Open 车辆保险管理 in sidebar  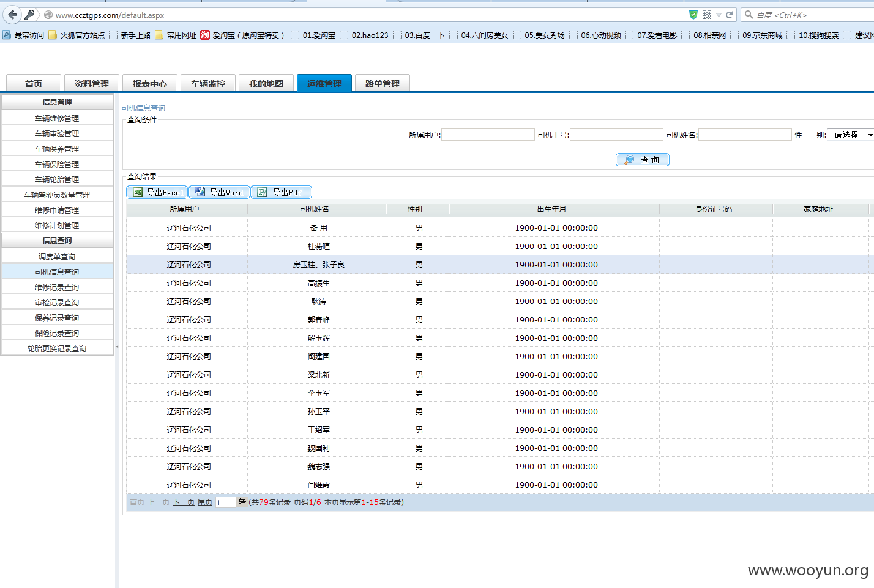(57, 164)
